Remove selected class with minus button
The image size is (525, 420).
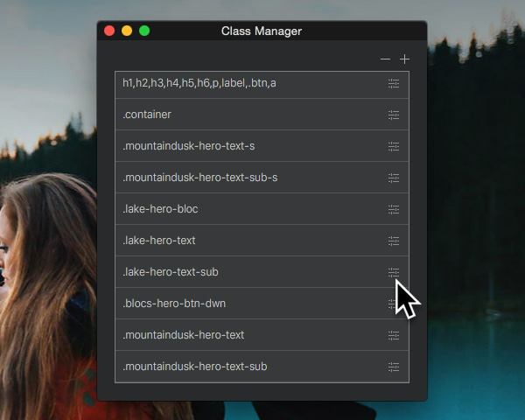(385, 59)
